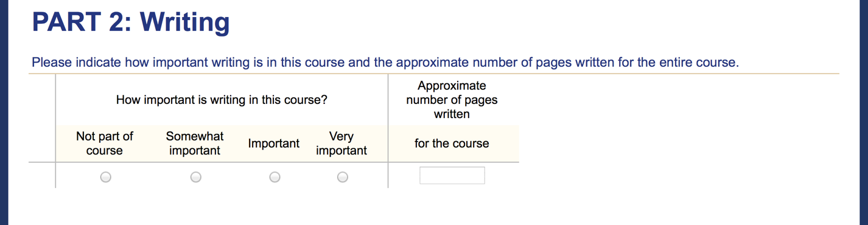Click the dark blue left page border

[4, 112]
